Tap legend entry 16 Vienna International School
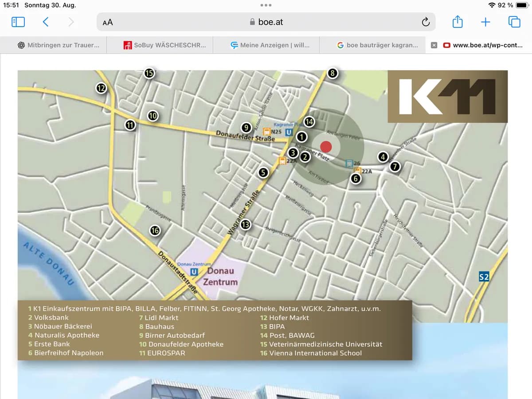Image resolution: width=532 pixels, height=399 pixels. 311,353
